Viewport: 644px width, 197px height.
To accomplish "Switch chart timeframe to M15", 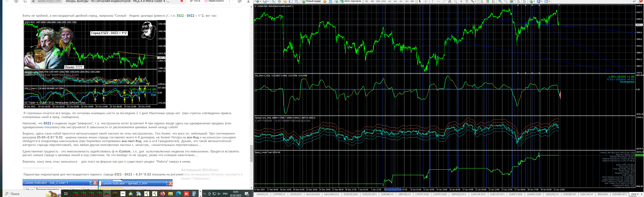I will 378,1.
